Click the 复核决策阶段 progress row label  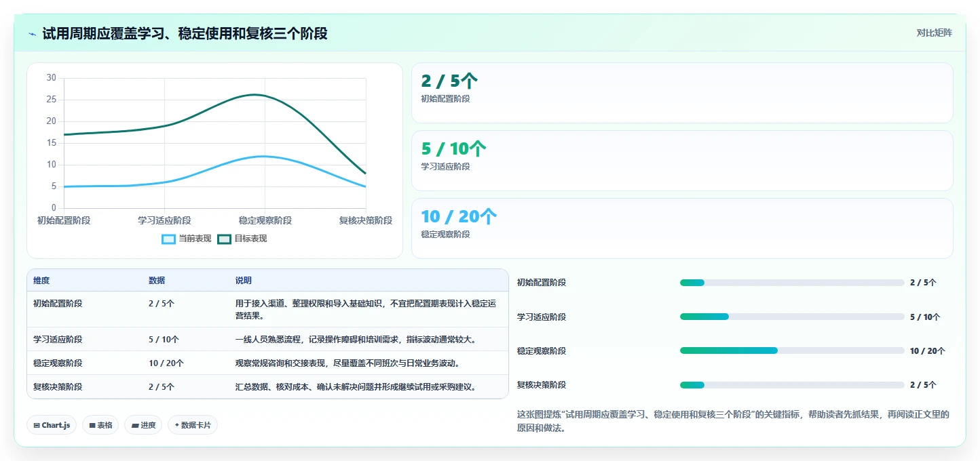(x=542, y=384)
